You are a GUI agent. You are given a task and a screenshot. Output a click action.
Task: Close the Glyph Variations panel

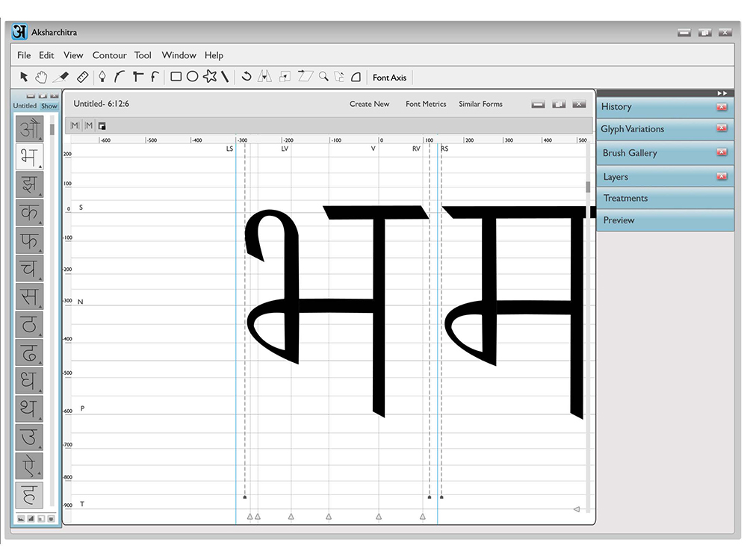tap(722, 128)
